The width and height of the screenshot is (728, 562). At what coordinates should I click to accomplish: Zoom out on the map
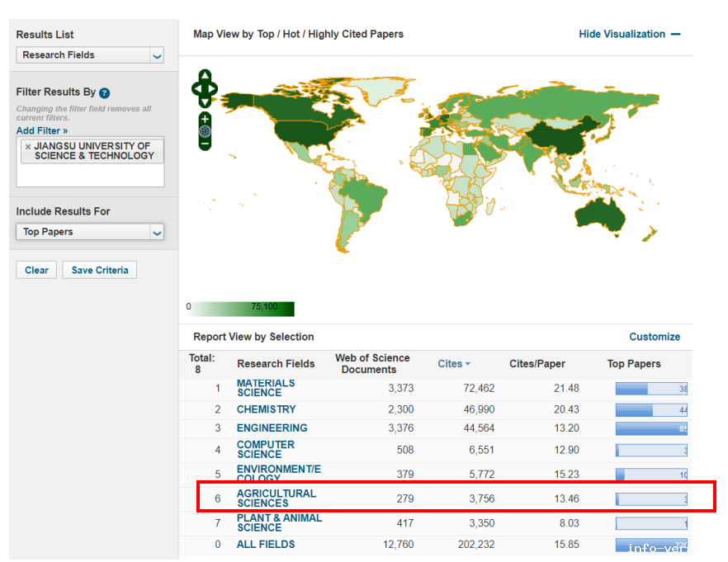click(205, 144)
